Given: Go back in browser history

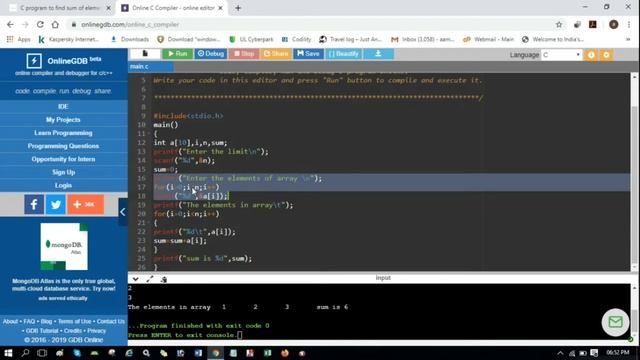Looking at the screenshot, I should [x=10, y=24].
